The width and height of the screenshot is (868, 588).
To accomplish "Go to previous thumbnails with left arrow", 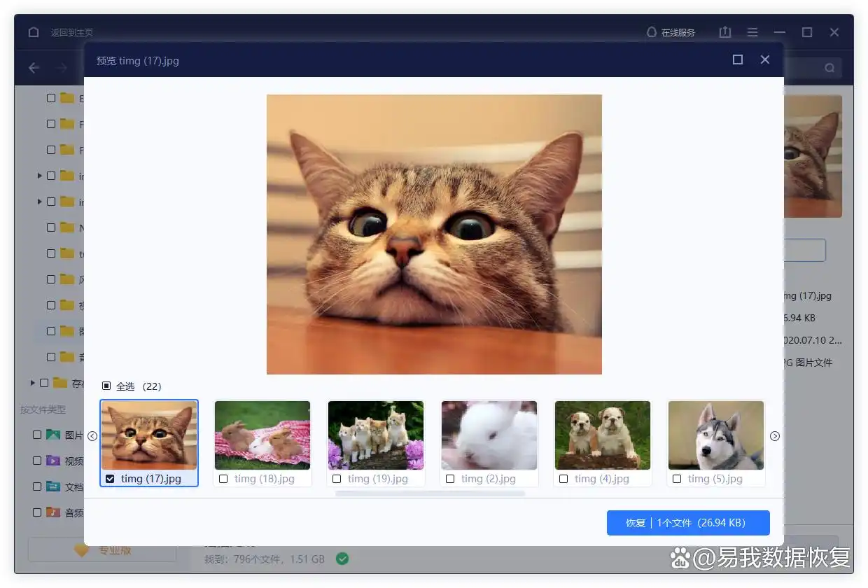I will click(92, 436).
